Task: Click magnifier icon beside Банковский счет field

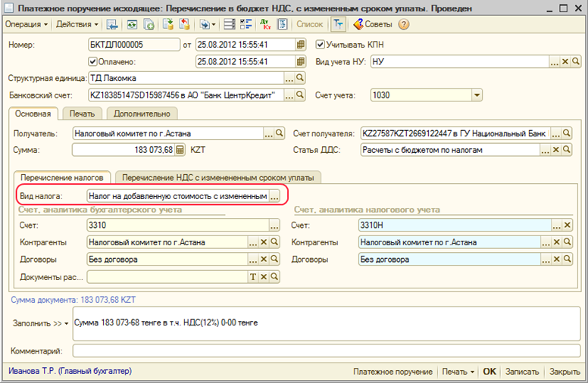Action: 299,95
